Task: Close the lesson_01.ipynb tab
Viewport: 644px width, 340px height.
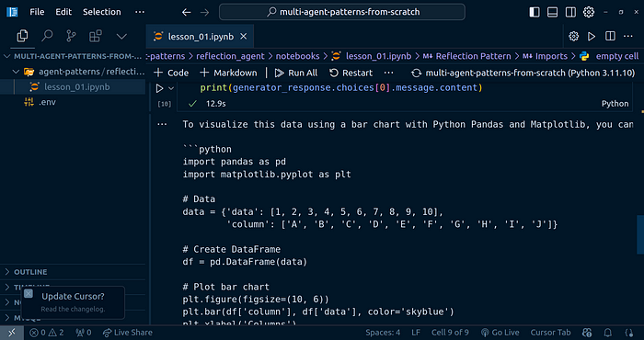Action: pos(244,37)
